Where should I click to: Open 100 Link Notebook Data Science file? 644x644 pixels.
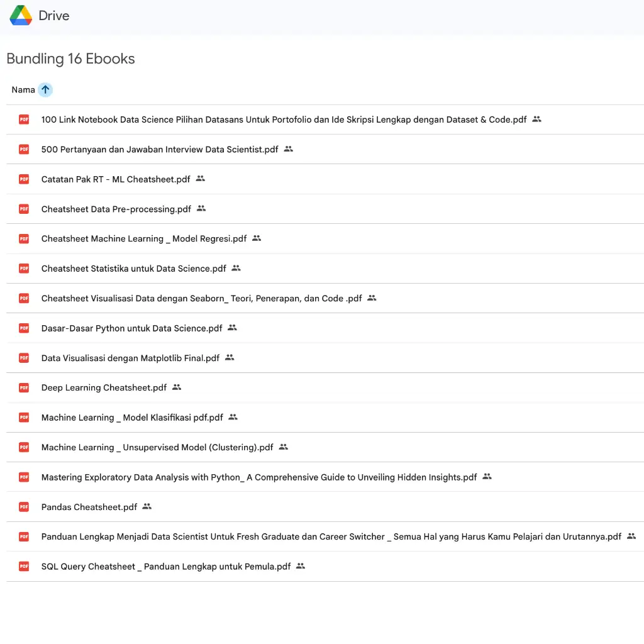click(x=284, y=119)
